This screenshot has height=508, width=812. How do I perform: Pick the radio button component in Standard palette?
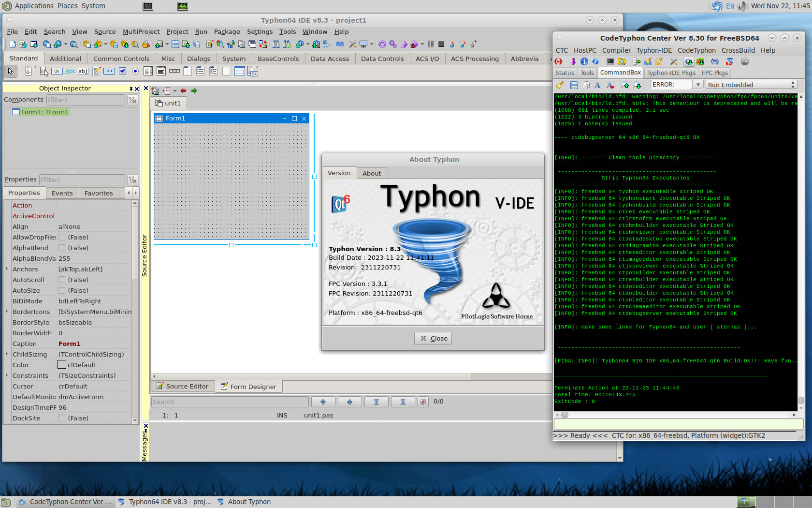(x=135, y=71)
